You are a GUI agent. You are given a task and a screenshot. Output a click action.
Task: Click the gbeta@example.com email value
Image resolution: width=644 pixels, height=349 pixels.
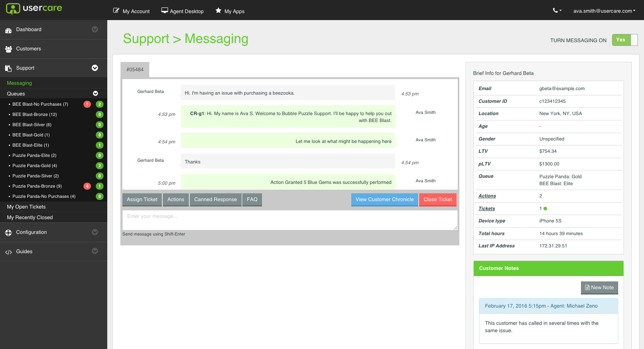(x=562, y=88)
